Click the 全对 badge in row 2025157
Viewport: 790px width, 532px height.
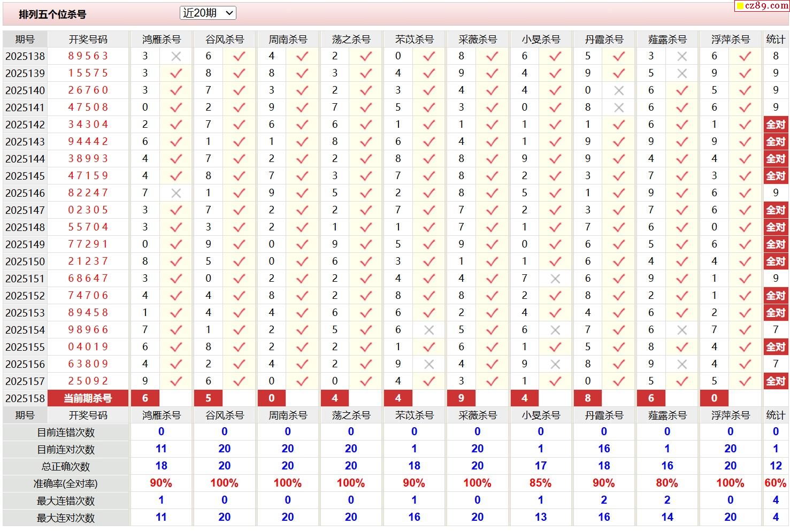click(776, 381)
